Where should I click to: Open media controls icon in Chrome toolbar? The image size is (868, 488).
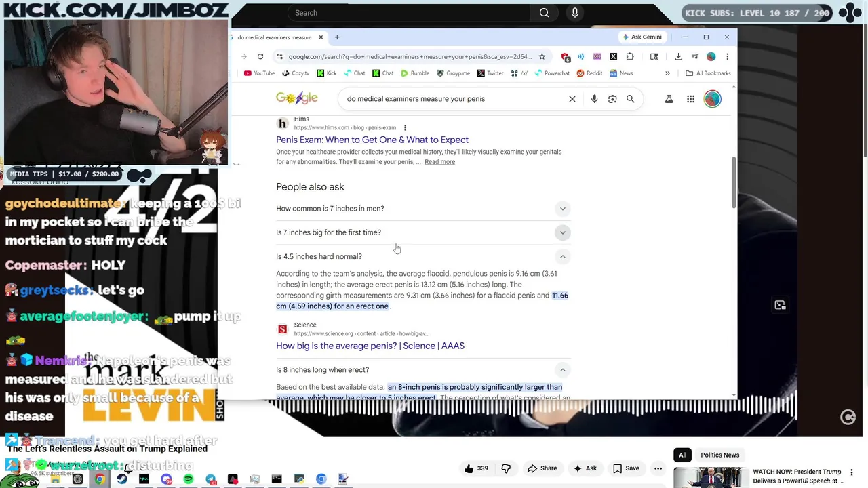(x=694, y=56)
